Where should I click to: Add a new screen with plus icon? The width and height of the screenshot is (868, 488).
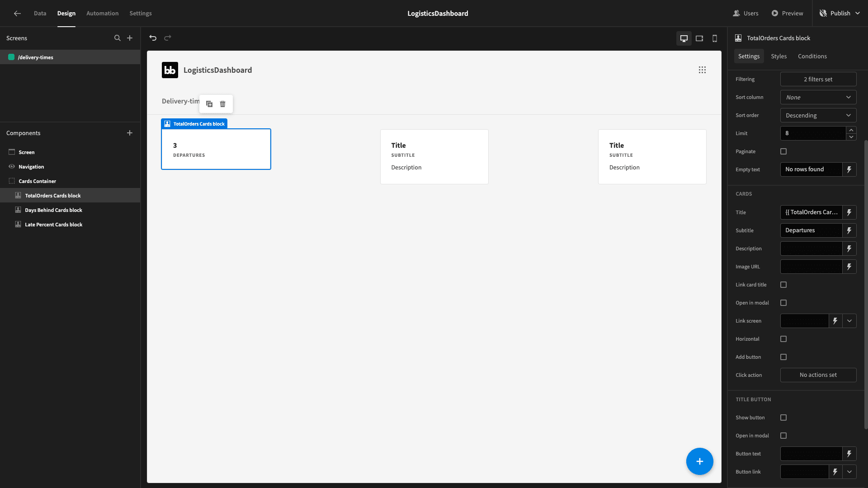coord(130,38)
